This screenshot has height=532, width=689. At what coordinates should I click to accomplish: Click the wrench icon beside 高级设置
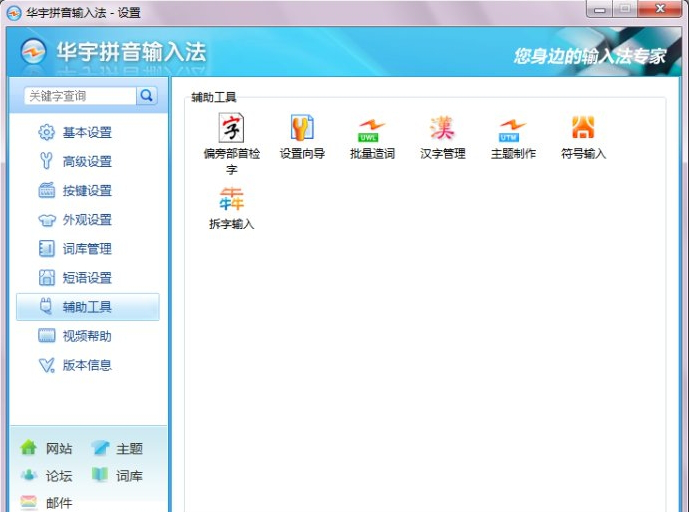click(47, 161)
